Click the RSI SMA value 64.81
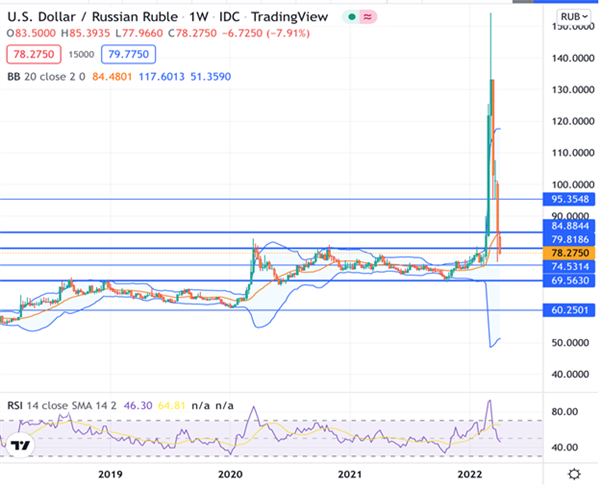 pos(172,406)
